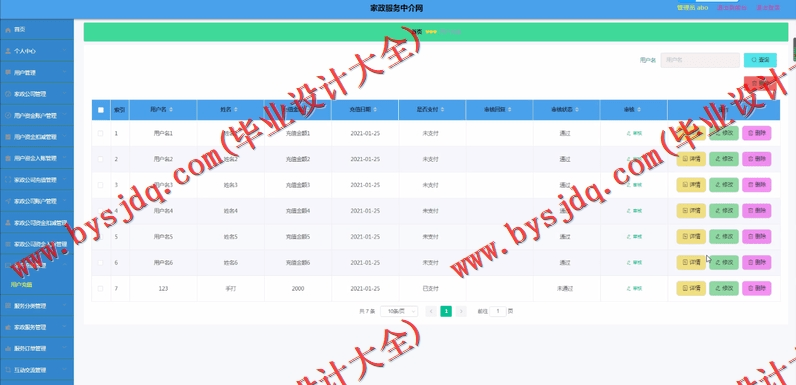Check the checkbox for row 用户名1
This screenshot has width=796, height=385.
[101, 134]
